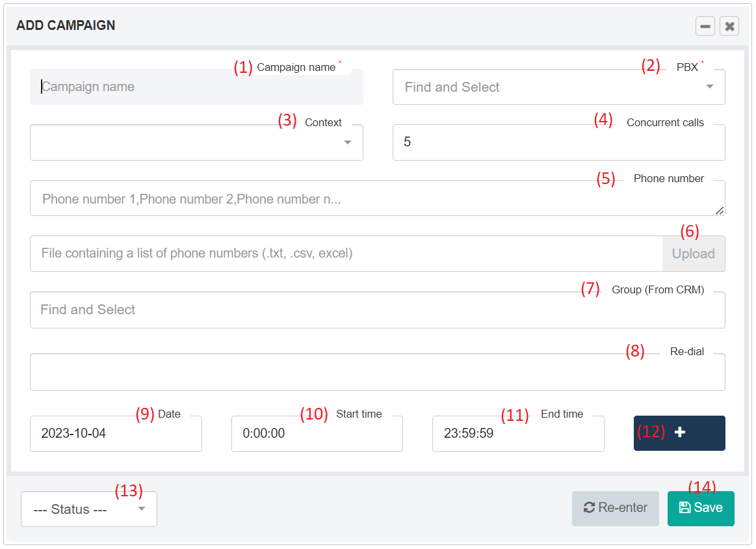Click the Save button
Screen dimensions: 756x549
pyautogui.click(x=700, y=508)
